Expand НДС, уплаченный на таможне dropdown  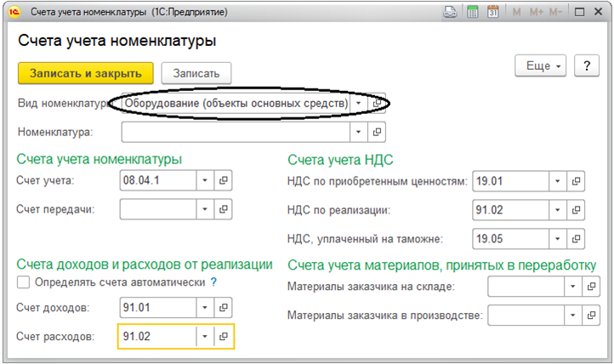pyautogui.click(x=558, y=239)
